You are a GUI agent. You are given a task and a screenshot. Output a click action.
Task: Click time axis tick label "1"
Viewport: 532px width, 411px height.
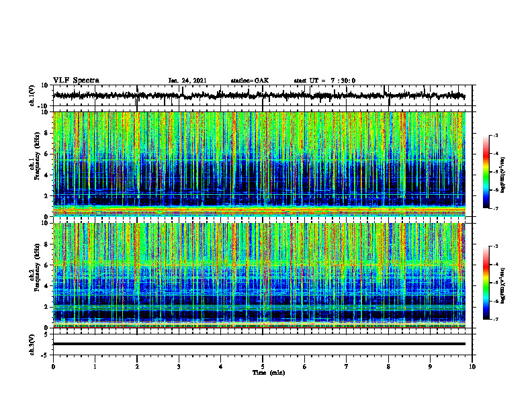tap(95, 367)
